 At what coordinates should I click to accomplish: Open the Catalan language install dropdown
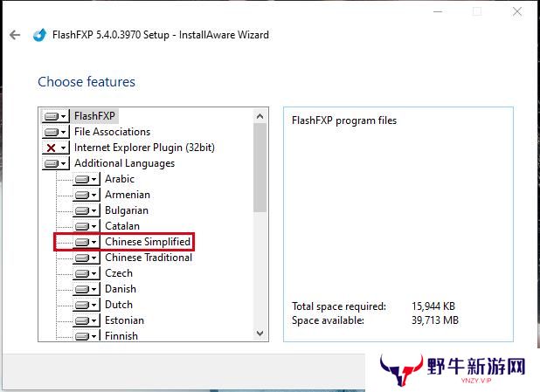(87, 226)
